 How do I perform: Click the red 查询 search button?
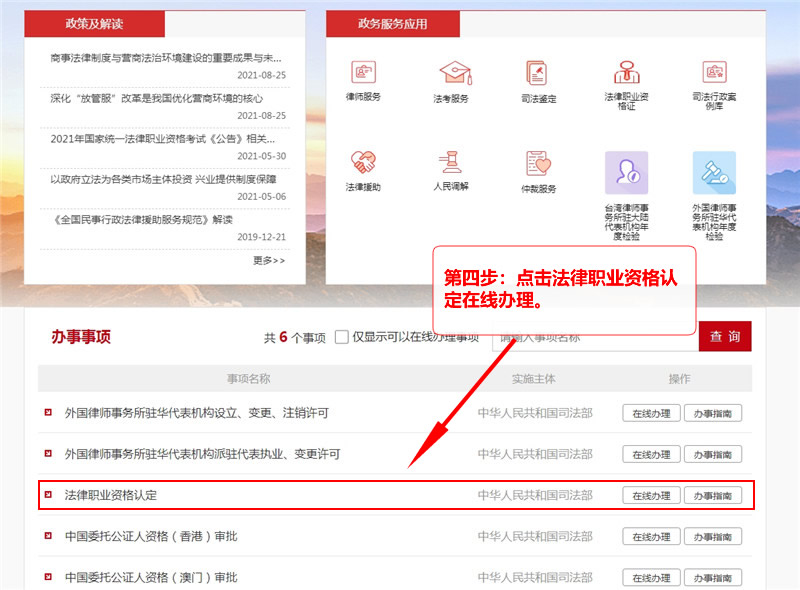pos(725,337)
